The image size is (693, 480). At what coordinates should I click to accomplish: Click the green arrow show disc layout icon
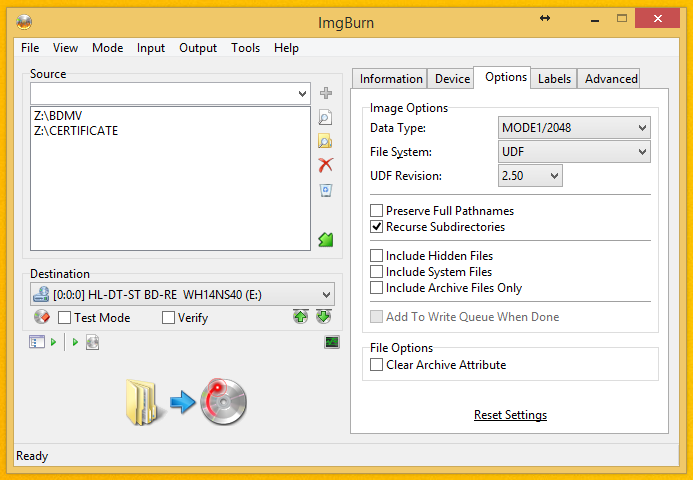pos(326,240)
